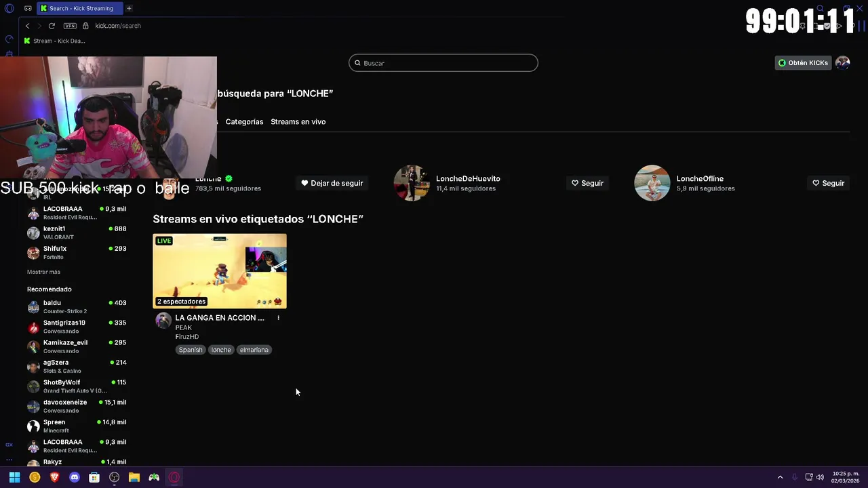Follow LoncheDeHuevito with Seguir
The image size is (868, 488).
click(x=587, y=183)
